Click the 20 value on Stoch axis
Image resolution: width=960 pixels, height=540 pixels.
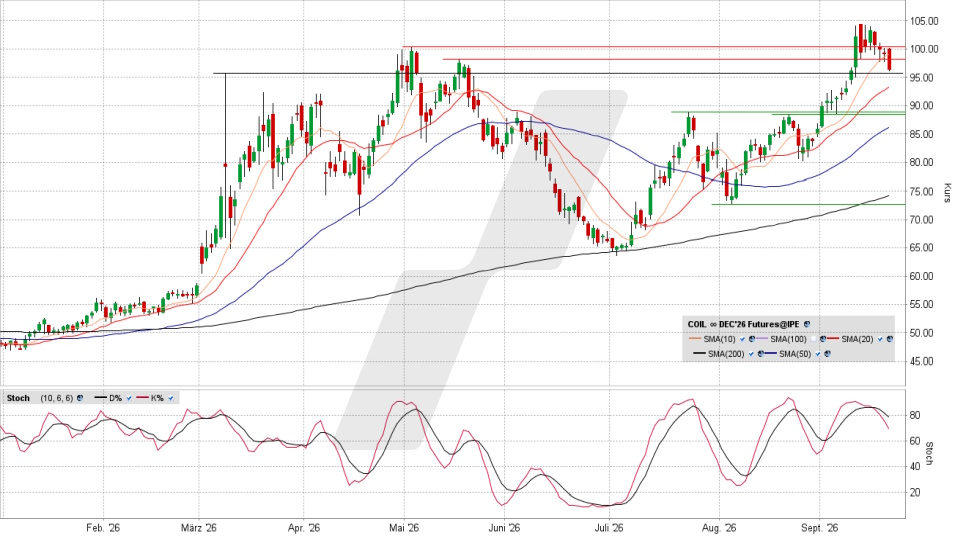[x=915, y=492]
